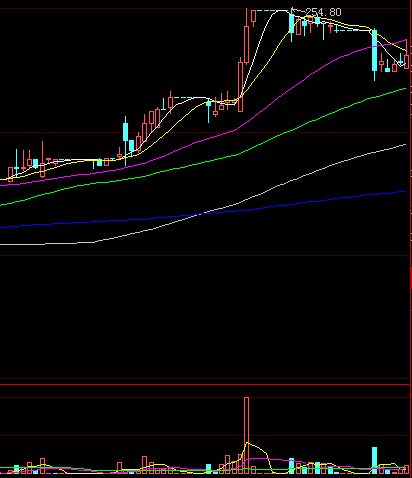The height and width of the screenshot is (478, 412).
Task: Select the tall cyan volume bar at right
Action: click(374, 460)
